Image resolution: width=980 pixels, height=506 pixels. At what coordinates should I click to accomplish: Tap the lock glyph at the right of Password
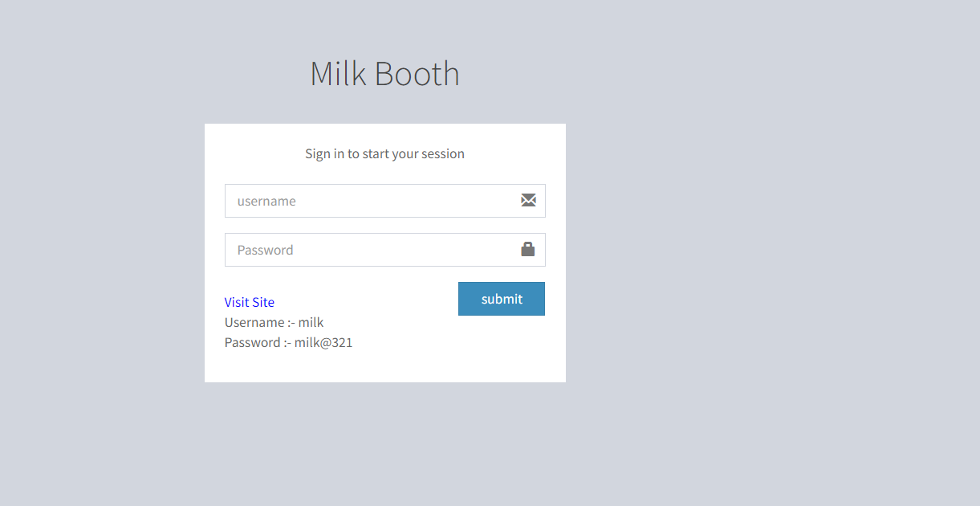[x=528, y=249]
